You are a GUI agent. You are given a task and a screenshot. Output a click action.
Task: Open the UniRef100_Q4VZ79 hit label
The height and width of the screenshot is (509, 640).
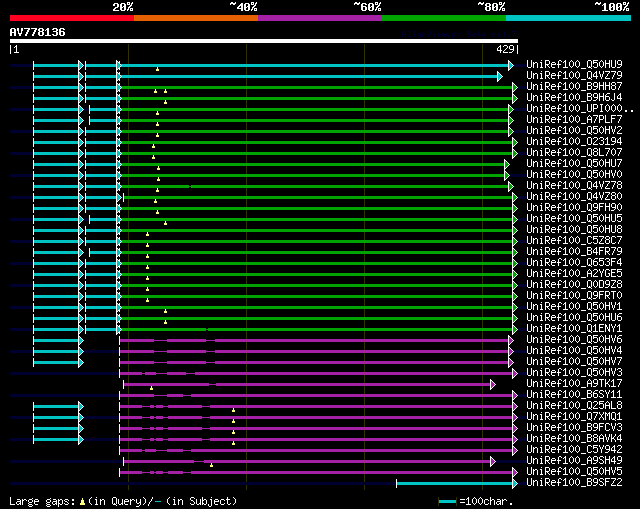click(574, 75)
